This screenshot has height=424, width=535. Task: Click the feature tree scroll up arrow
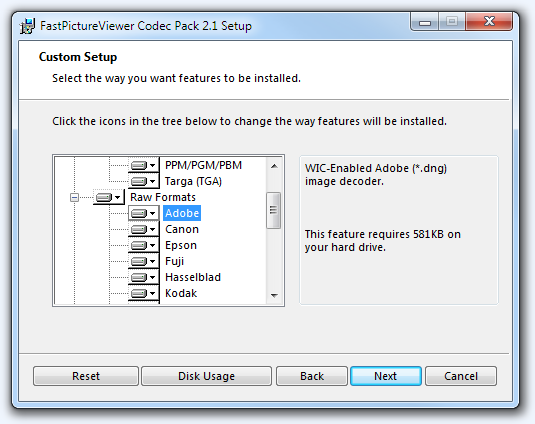(274, 166)
